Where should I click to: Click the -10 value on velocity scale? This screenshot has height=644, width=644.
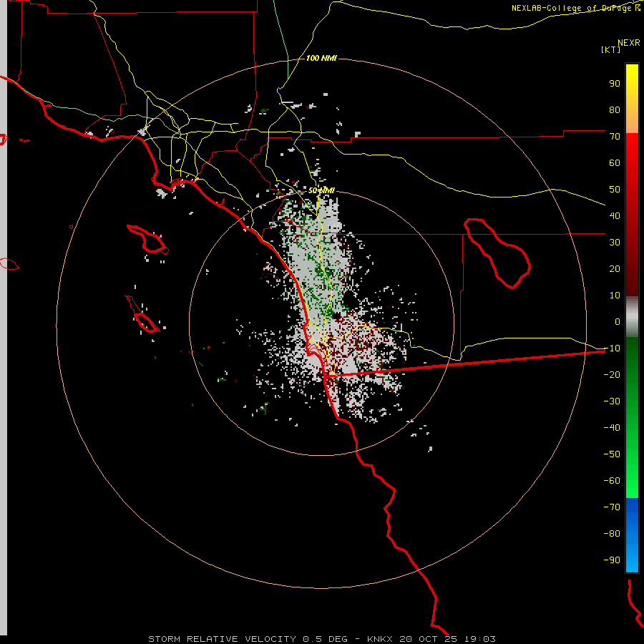(612, 348)
